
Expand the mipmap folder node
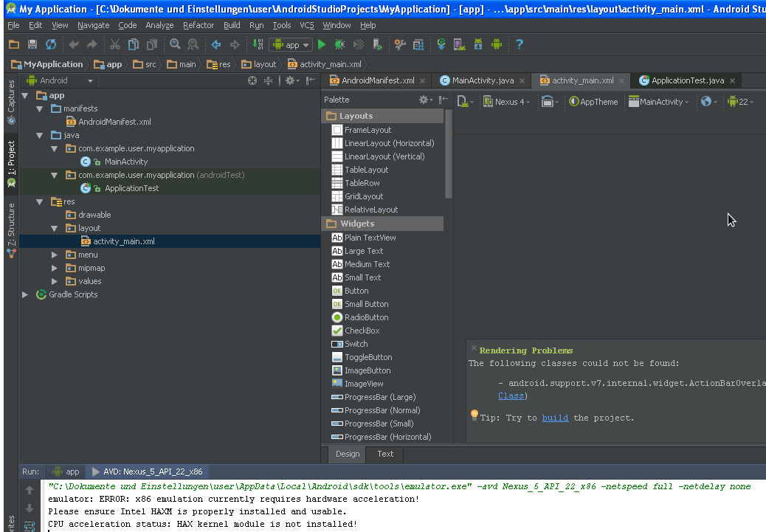pos(54,268)
